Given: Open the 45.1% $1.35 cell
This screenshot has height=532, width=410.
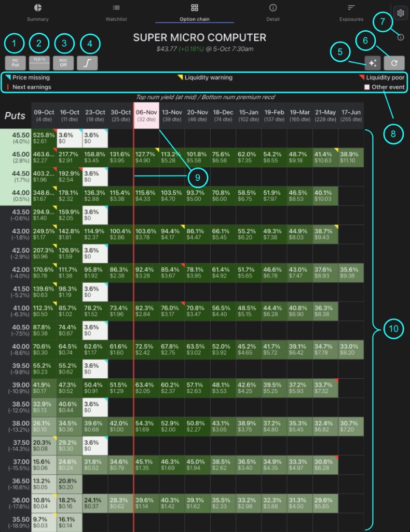Looking at the screenshot, I should tap(146, 465).
